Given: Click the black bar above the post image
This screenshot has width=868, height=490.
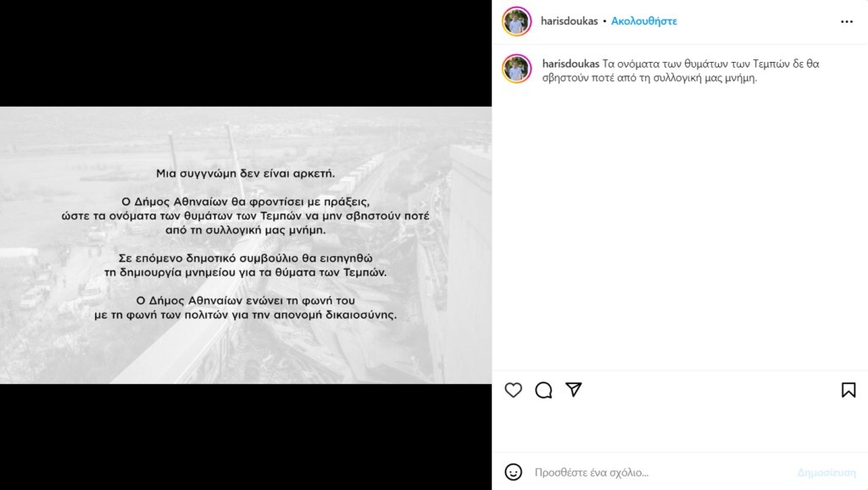Looking at the screenshot, I should 246,53.
